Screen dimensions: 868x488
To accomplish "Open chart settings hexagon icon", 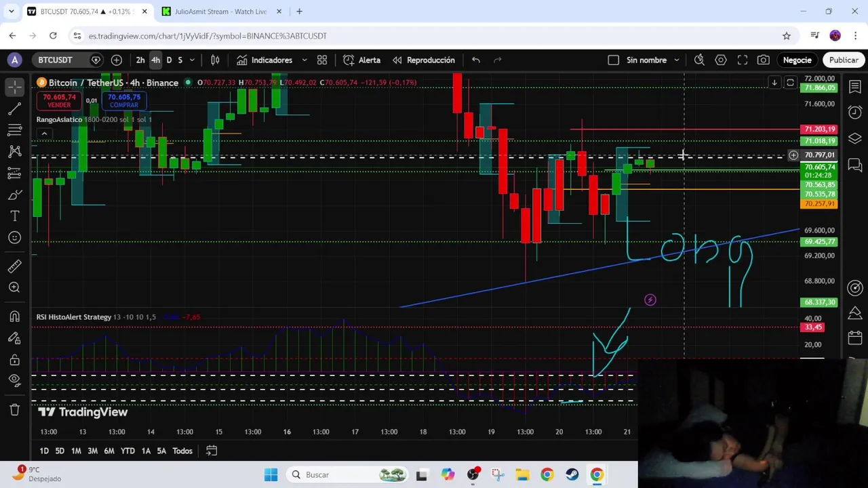I will point(721,60).
